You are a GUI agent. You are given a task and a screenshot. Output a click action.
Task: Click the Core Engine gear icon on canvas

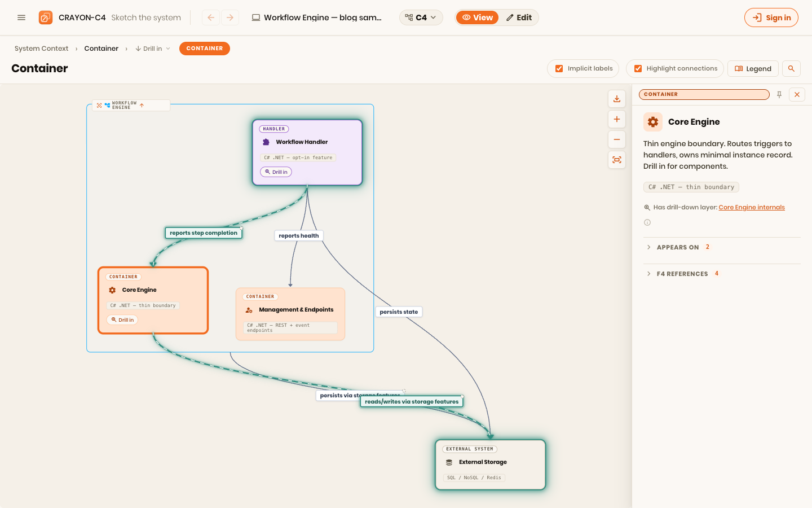[x=112, y=290]
